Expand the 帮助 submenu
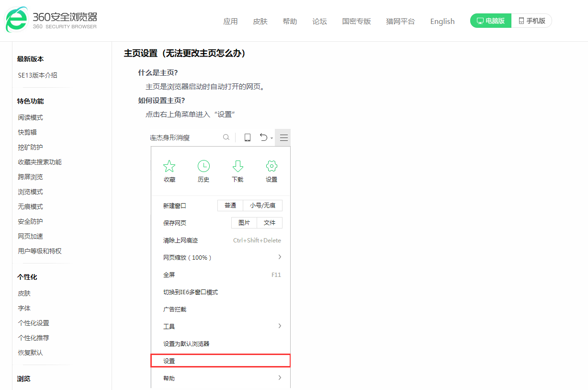588x390 pixels. [x=280, y=378]
